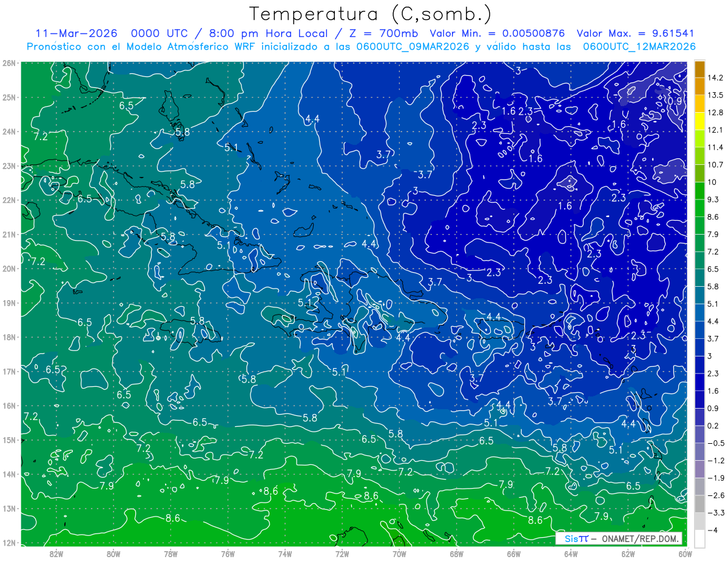Click the 14.2 colorbar label
Image resolution: width=728 pixels, height=562 pixels.
tap(716, 78)
